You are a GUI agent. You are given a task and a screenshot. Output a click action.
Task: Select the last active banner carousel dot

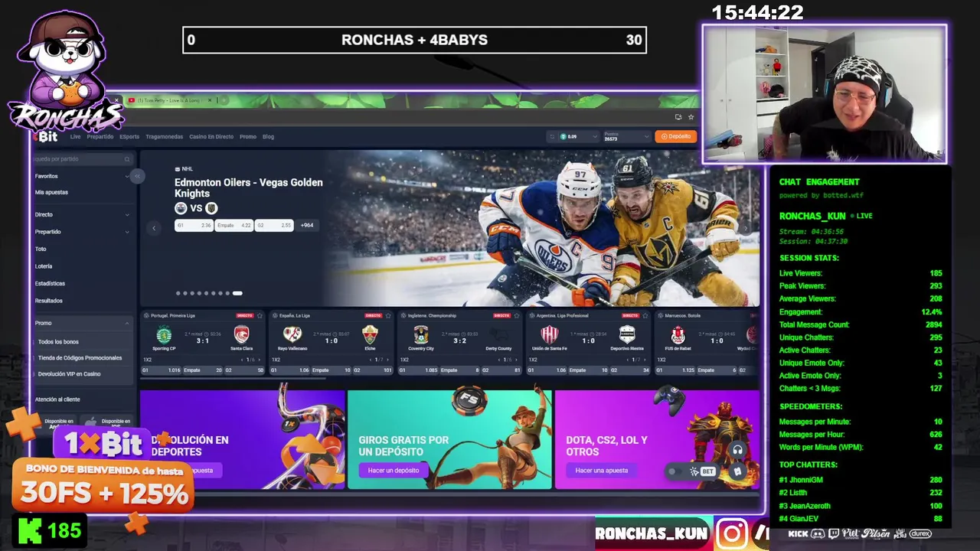(x=237, y=293)
